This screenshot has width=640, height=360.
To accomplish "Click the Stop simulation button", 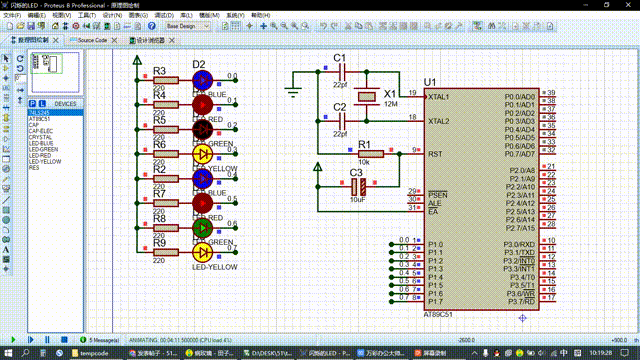I will 64,340.
